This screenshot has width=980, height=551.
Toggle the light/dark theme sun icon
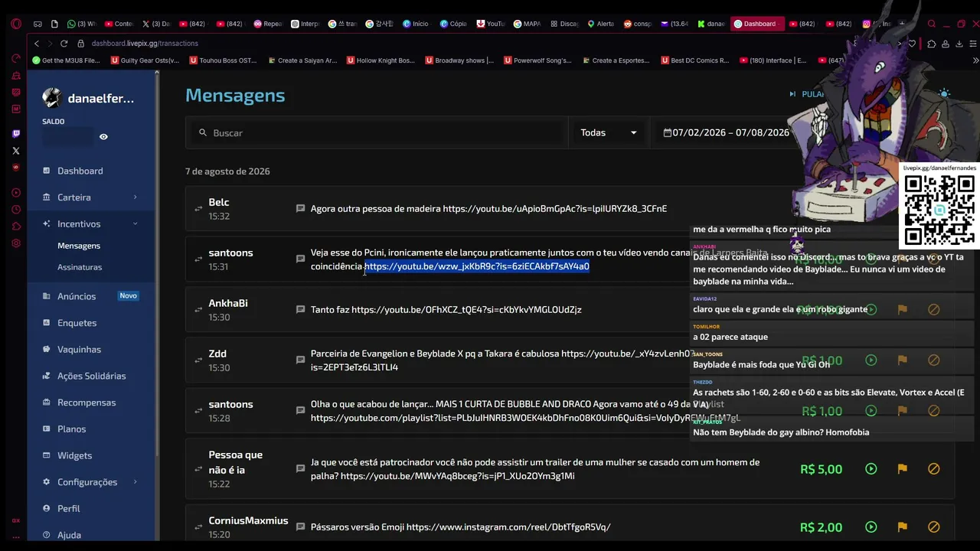tap(944, 94)
